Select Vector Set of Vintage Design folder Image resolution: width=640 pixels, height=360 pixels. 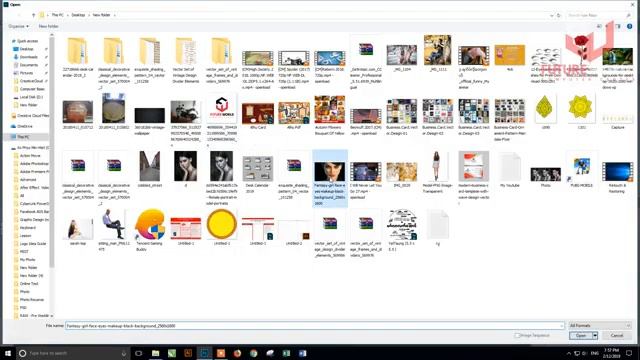pyautogui.click(x=185, y=60)
